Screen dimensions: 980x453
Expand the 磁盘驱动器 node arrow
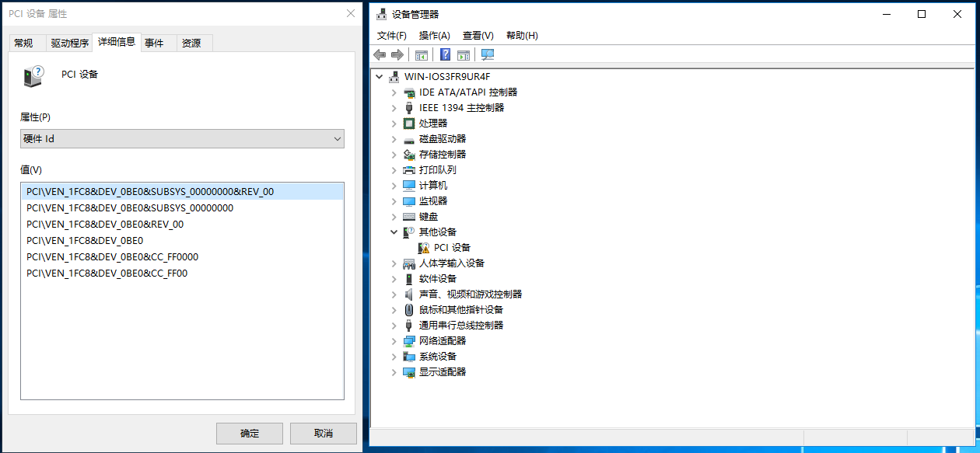click(394, 138)
